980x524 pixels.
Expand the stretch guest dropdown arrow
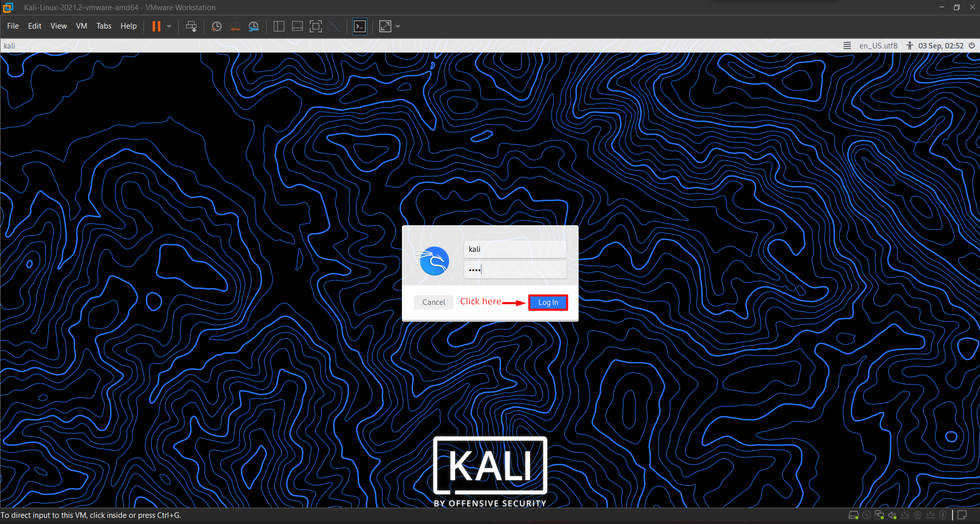click(x=398, y=27)
